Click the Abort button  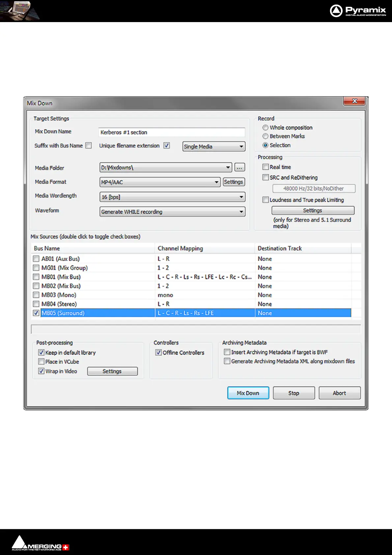coord(340,393)
